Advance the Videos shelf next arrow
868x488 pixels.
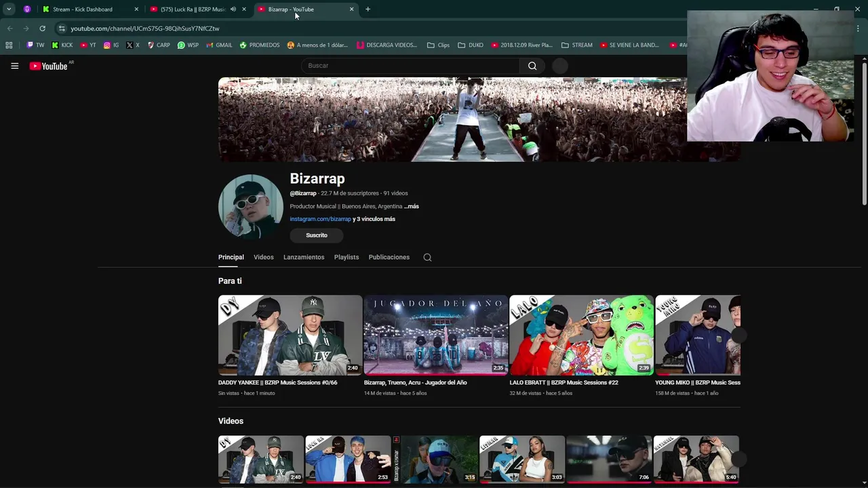[x=738, y=459]
